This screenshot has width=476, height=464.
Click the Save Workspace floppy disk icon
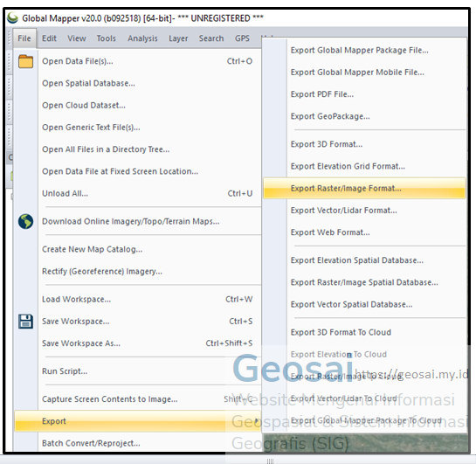[26, 322]
